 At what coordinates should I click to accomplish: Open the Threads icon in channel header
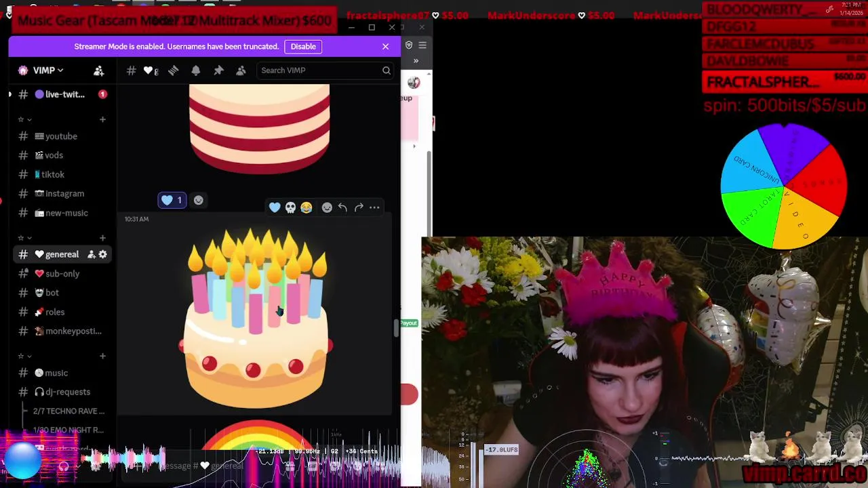point(174,70)
